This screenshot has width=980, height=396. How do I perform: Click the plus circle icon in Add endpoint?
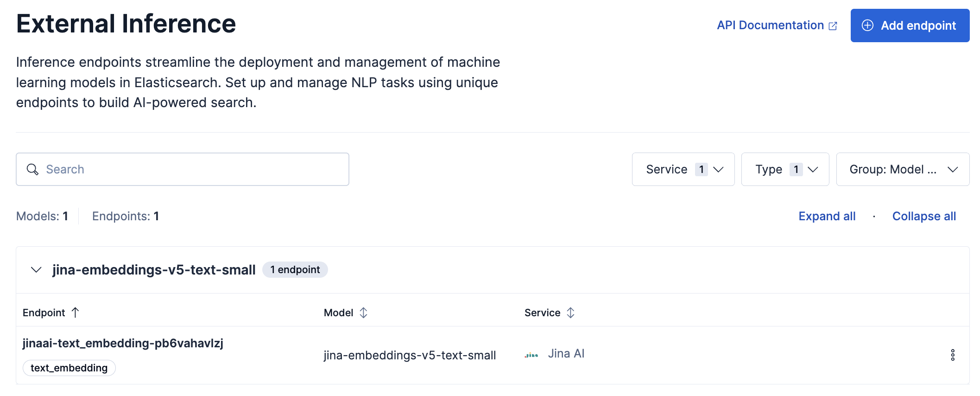click(867, 26)
